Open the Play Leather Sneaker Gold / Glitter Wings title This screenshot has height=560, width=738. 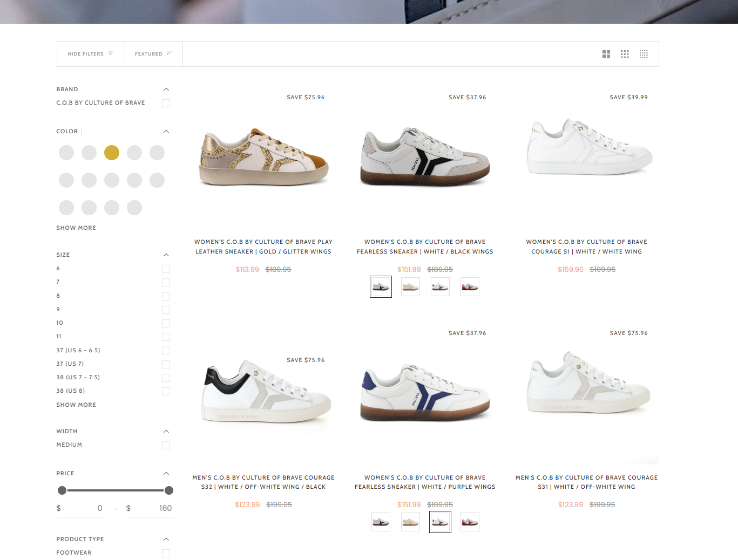tap(263, 247)
